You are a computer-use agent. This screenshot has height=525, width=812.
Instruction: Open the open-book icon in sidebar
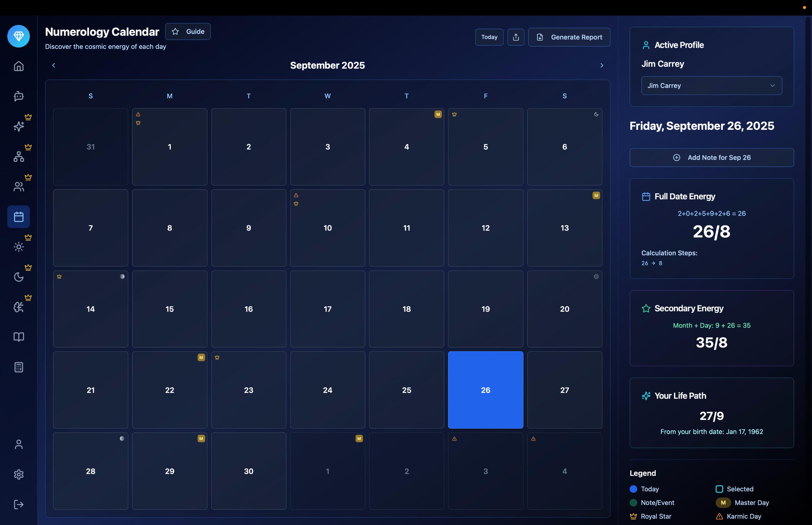click(x=18, y=337)
